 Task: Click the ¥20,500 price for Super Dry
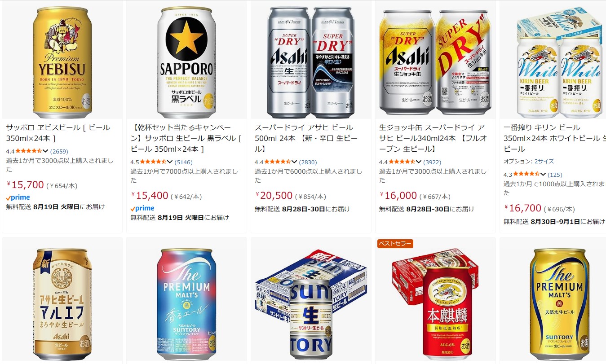point(274,195)
